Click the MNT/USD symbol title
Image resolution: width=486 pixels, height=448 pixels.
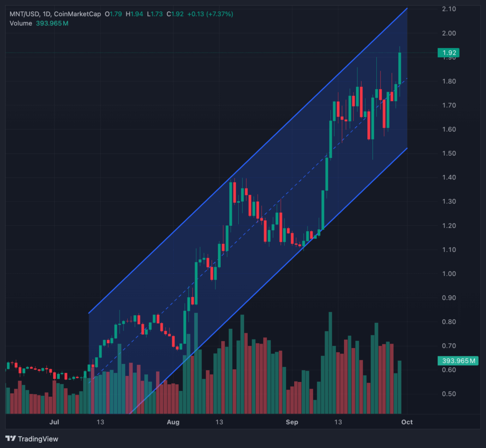[x=25, y=14]
